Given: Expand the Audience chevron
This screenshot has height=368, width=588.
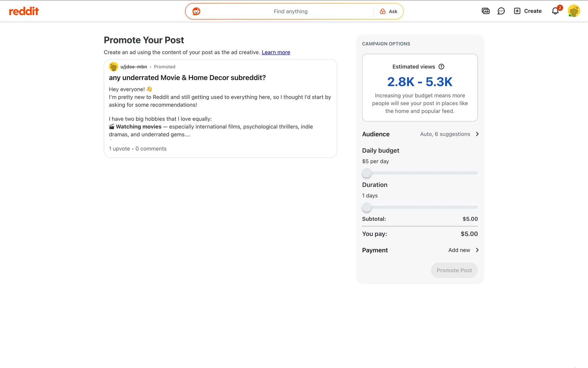Looking at the screenshot, I should [x=477, y=134].
